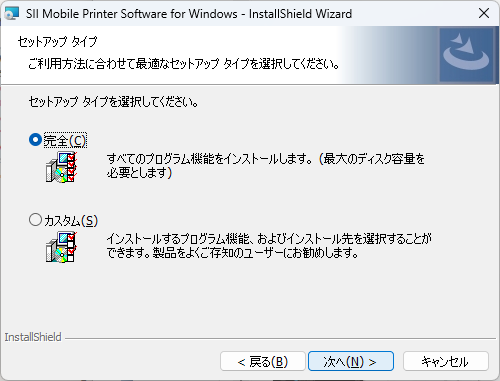Viewport: 500px width, 381px height.
Task: Click the SII Mobile Printer Software window title
Action: point(189,14)
